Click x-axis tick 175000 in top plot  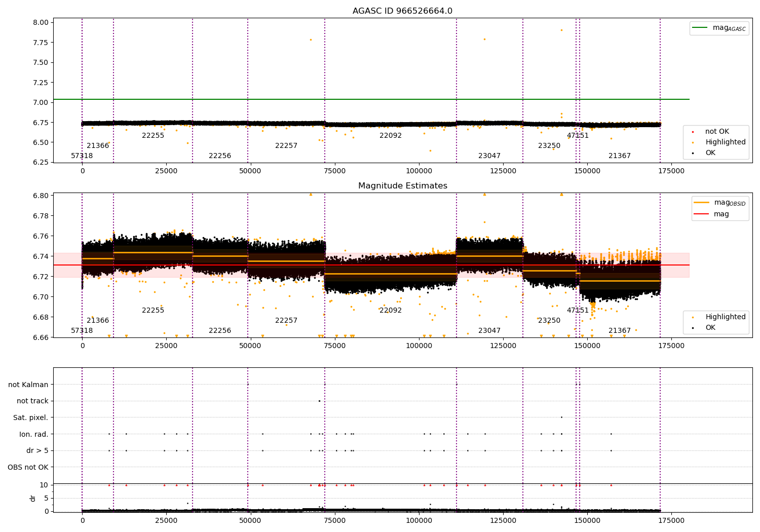click(x=671, y=171)
